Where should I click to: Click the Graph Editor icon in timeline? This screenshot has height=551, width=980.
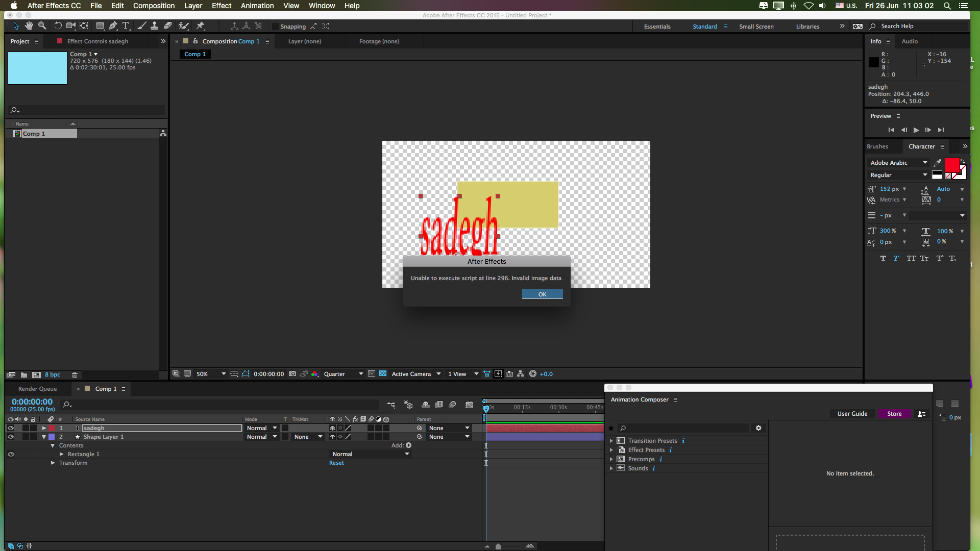pyautogui.click(x=472, y=405)
